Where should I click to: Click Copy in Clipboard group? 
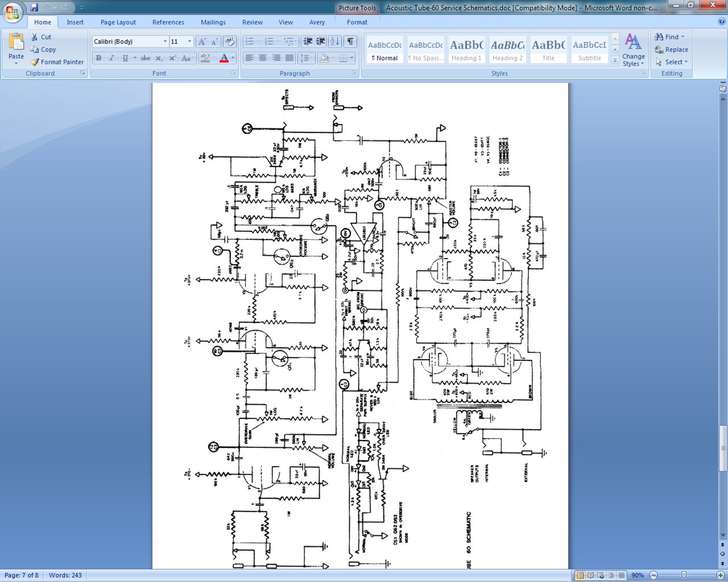coord(43,49)
